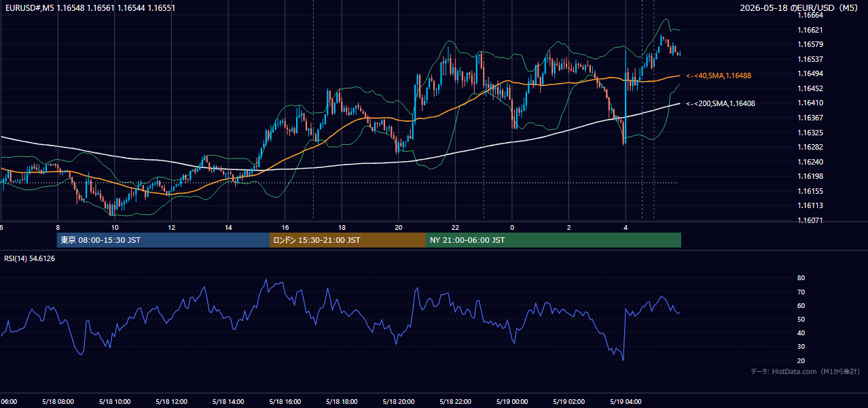The height and width of the screenshot is (408, 868).
Task: Click RSI scale value 60
Action: point(801,305)
